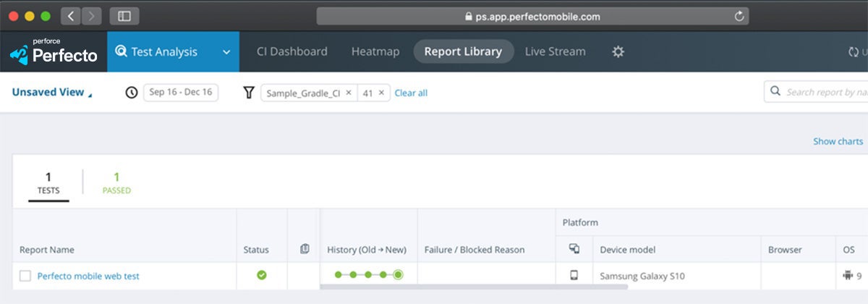Click the Device model column header
The image size is (868, 304).
628,250
